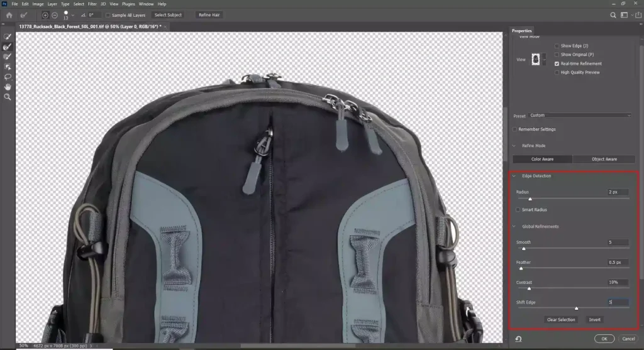Viewport: 644px width, 350px height.
Task: Uncheck Real-time Refinement
Action: [557, 63]
